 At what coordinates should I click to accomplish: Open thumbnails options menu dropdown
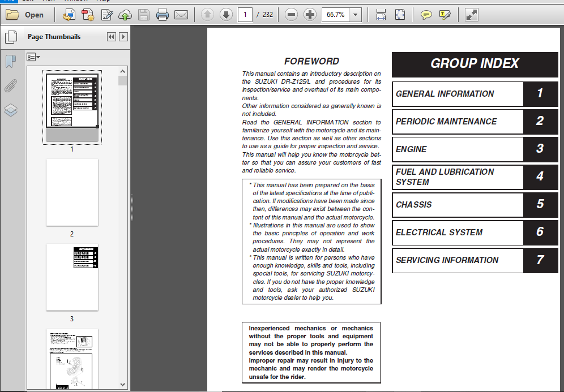coord(33,57)
